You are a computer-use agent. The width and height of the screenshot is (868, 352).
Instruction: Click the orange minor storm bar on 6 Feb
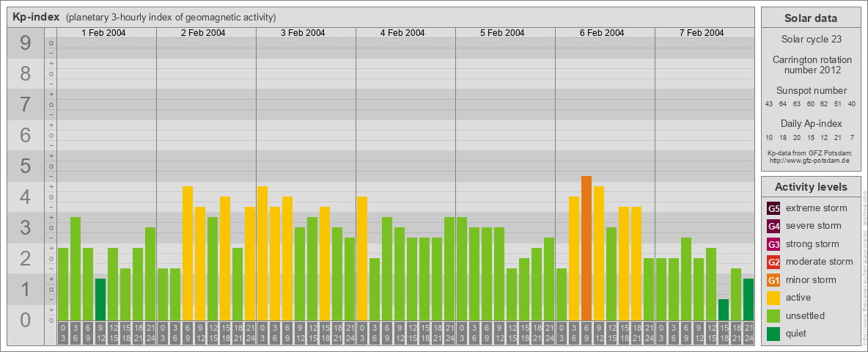[586, 248]
